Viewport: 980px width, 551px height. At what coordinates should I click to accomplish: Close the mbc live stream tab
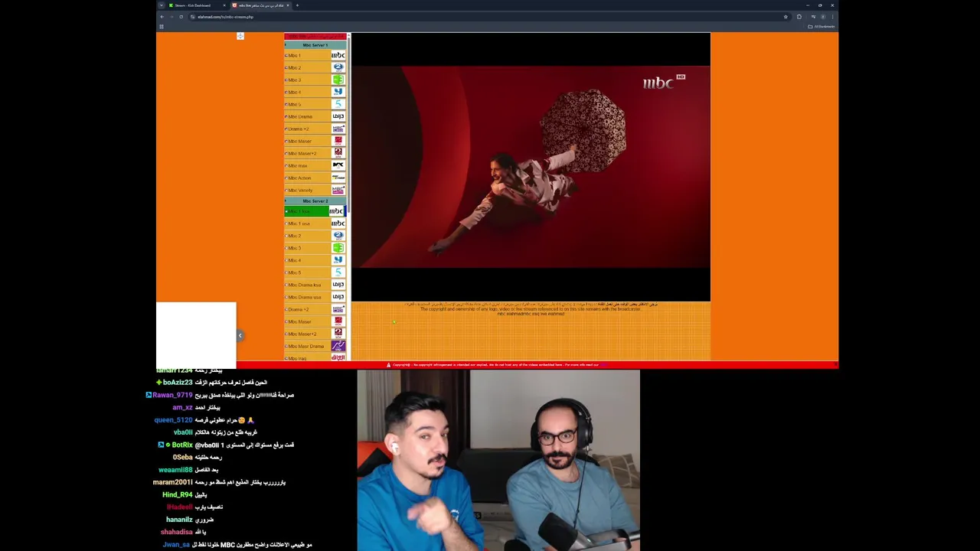tap(288, 5)
